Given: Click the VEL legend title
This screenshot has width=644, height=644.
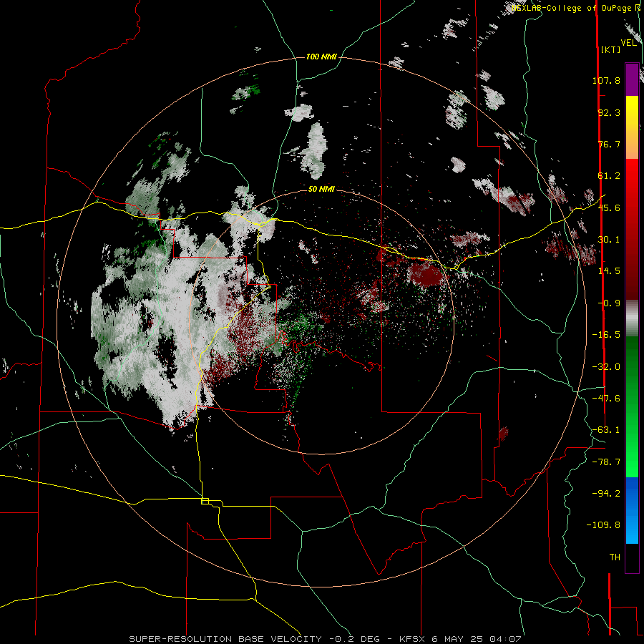Looking at the screenshot, I should point(629,43).
